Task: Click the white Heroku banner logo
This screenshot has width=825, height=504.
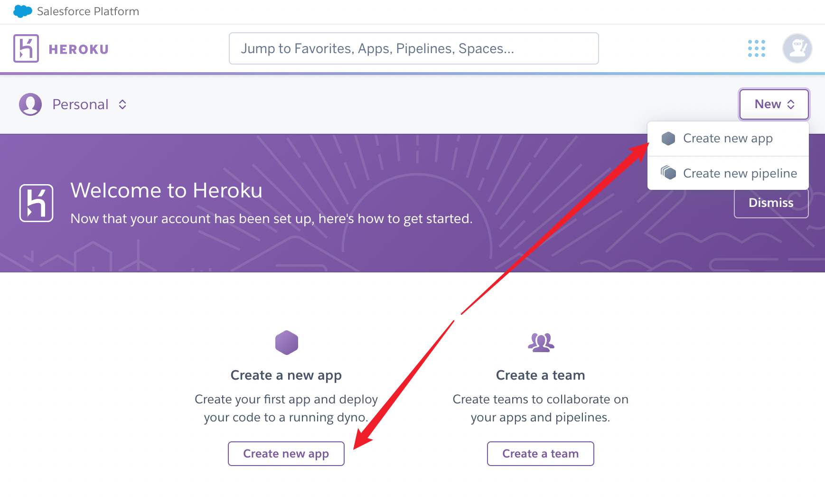Action: [x=37, y=203]
